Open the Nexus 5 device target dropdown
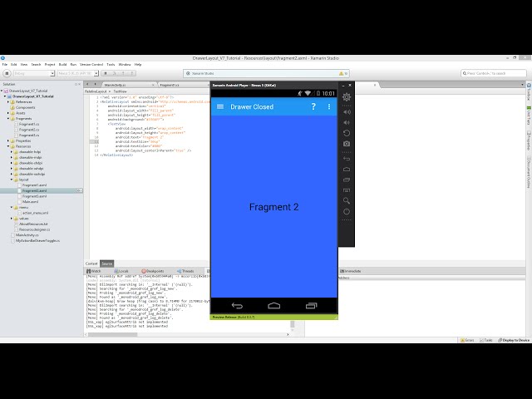 click(77, 73)
